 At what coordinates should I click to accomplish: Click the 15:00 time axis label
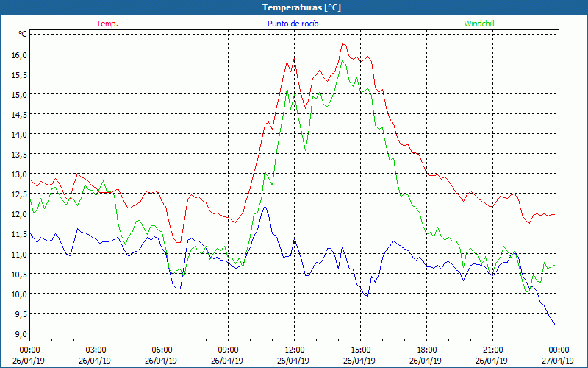pyautogui.click(x=360, y=350)
